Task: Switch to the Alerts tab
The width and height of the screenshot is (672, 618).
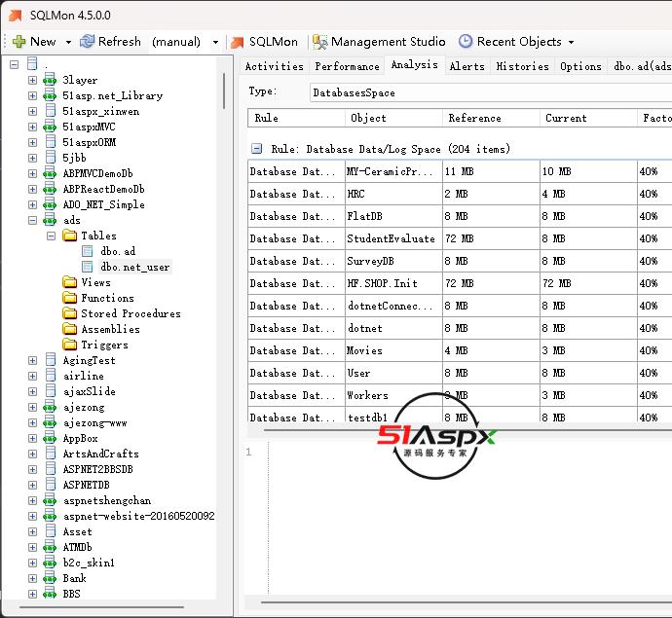Action: [x=467, y=66]
